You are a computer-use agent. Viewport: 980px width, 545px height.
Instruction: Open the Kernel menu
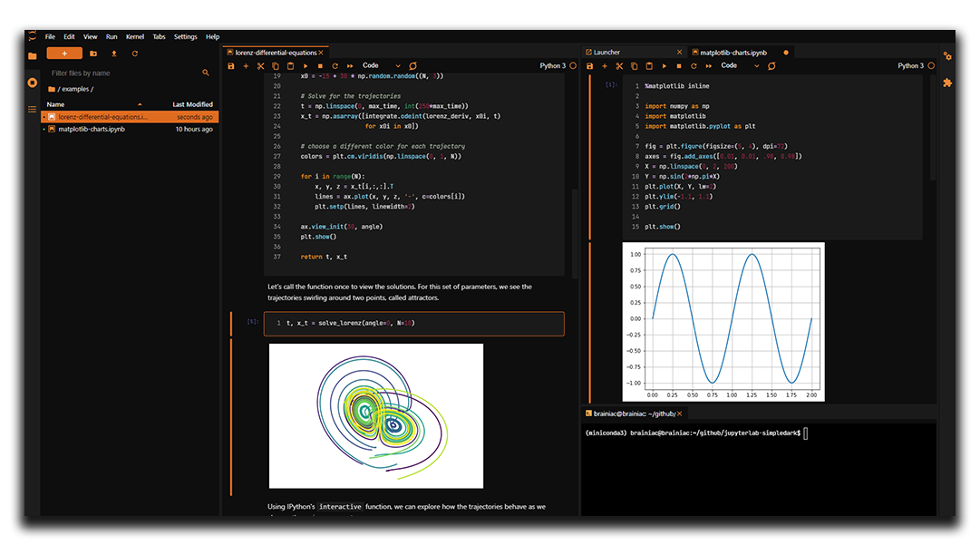pos(135,37)
